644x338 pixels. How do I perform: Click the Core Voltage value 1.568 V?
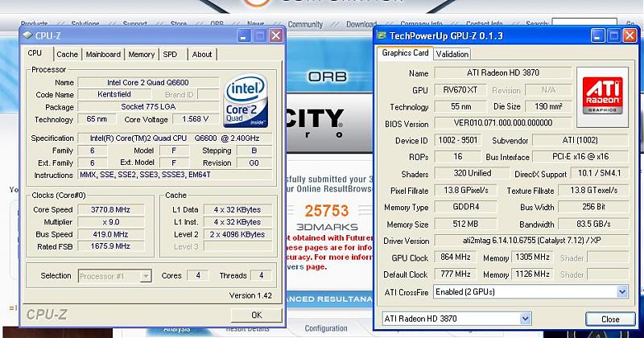coord(195,119)
